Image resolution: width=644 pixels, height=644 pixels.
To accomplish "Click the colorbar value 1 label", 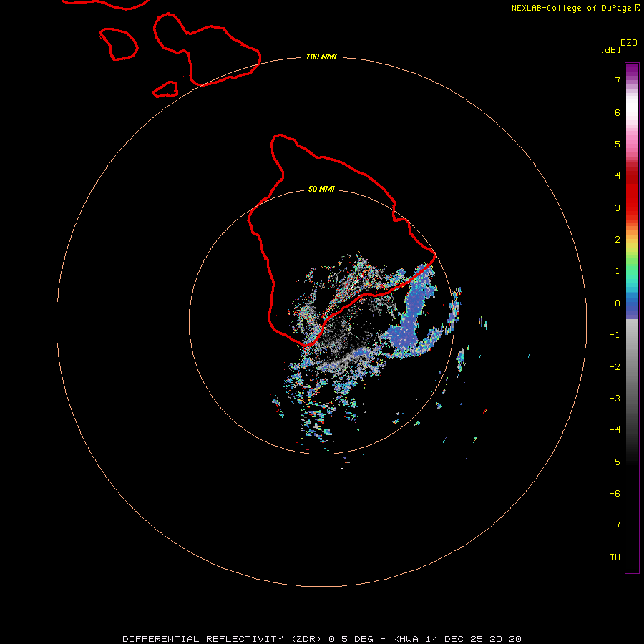I will coord(618,271).
